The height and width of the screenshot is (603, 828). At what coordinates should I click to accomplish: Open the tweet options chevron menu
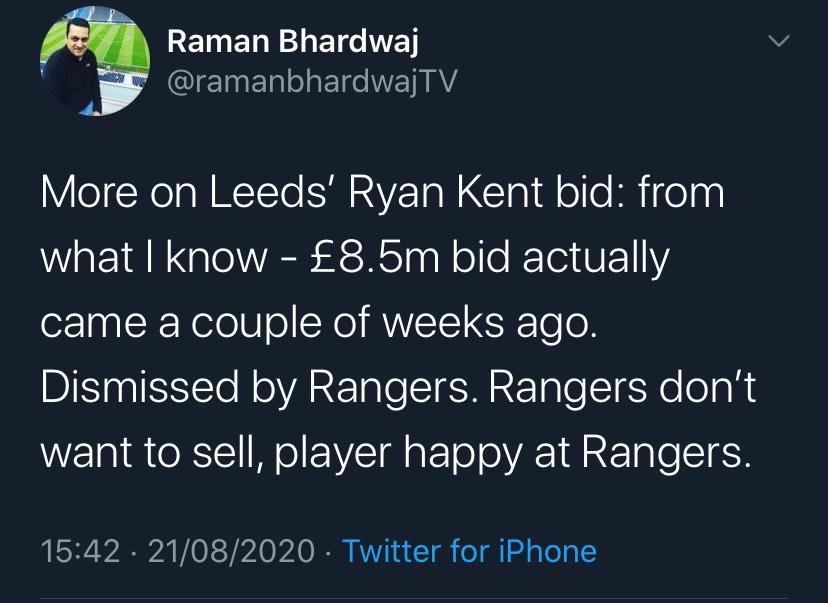(778, 41)
